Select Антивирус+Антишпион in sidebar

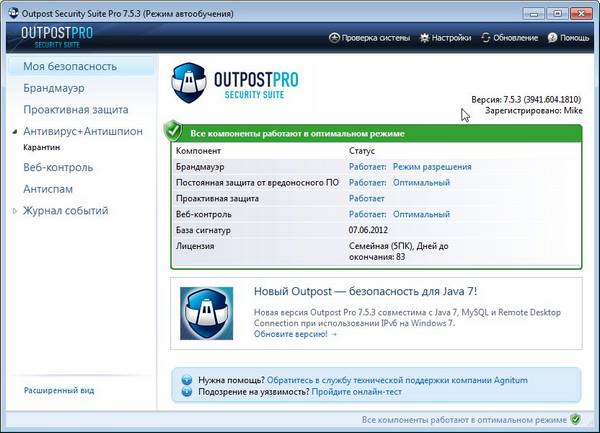click(x=83, y=131)
